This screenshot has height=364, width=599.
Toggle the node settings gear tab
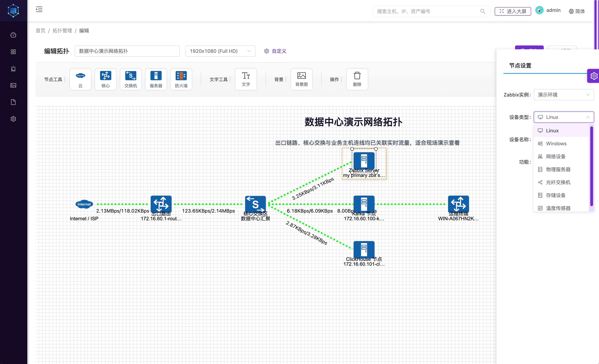(x=593, y=76)
